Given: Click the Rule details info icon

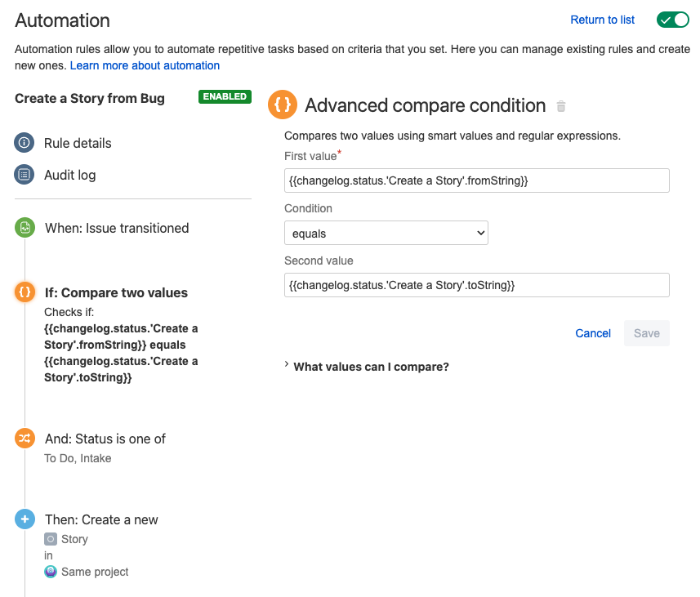Looking at the screenshot, I should coord(25,143).
